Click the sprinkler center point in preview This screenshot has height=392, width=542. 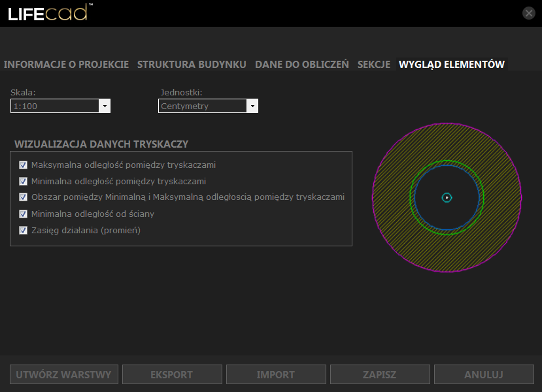point(447,197)
